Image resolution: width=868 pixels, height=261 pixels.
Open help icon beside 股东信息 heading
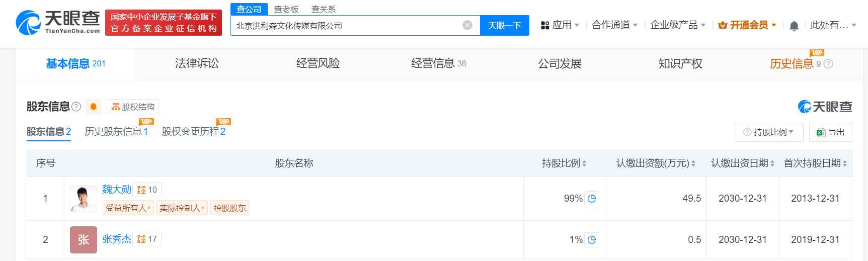(x=76, y=107)
